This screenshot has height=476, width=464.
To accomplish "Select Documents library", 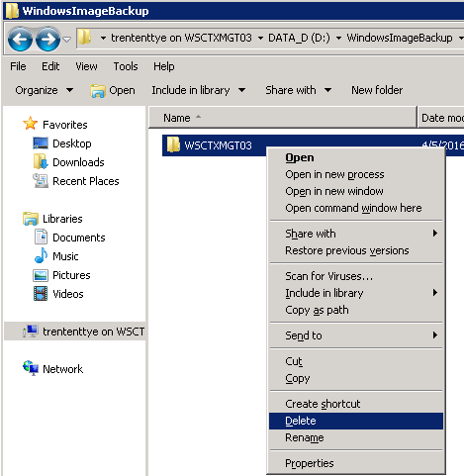I will pos(79,238).
